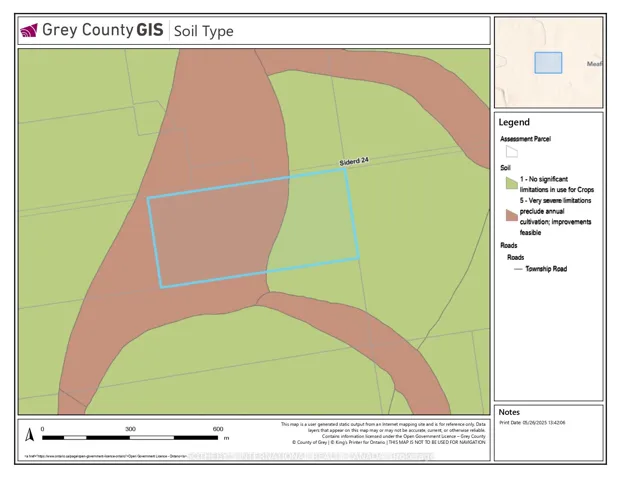Click the Legend heading
Image resolution: width=621 pixels, height=480 pixels.
coord(515,123)
